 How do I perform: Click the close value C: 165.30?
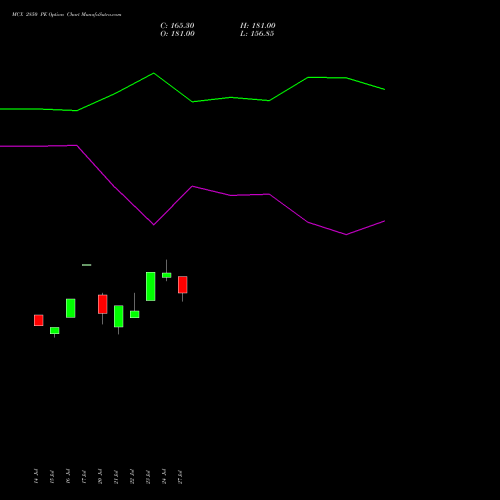pyautogui.click(x=177, y=26)
